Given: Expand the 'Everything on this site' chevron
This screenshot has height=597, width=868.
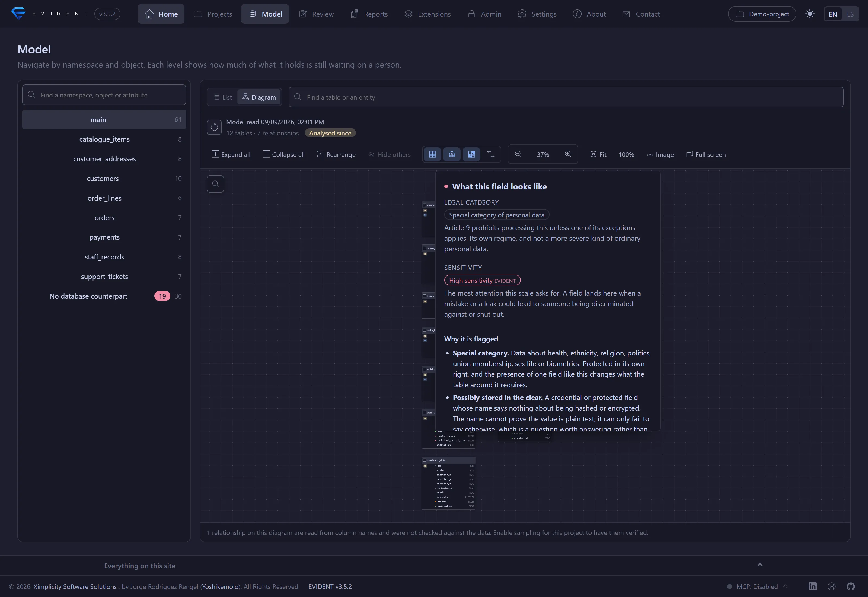Looking at the screenshot, I should [760, 565].
